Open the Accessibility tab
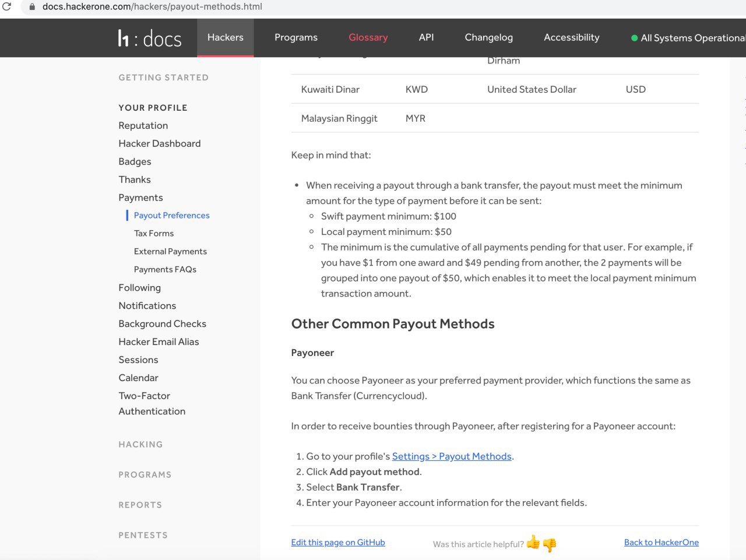This screenshot has width=746, height=560. pos(572,37)
